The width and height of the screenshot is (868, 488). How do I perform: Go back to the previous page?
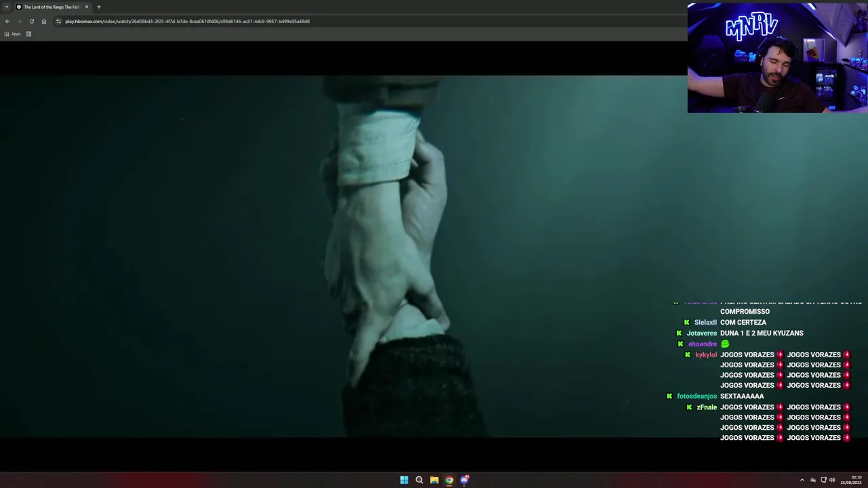(x=7, y=21)
